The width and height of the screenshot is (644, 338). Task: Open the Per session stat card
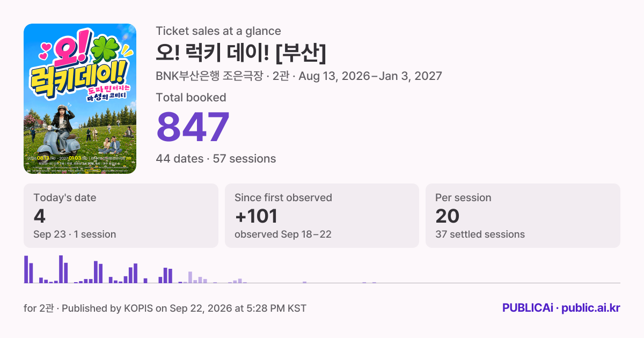[523, 216]
